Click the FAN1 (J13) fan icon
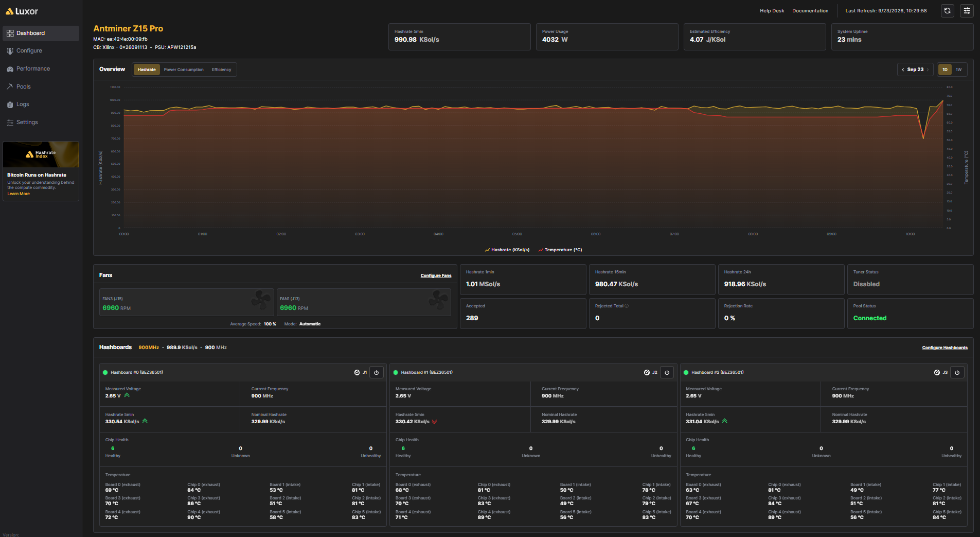 point(438,300)
